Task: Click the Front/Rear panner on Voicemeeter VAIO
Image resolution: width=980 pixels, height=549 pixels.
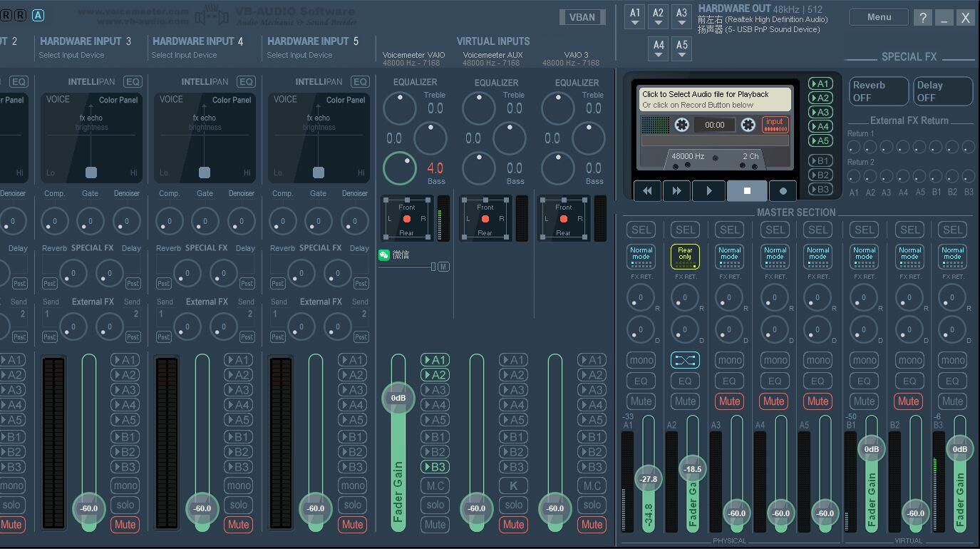Action: point(407,219)
